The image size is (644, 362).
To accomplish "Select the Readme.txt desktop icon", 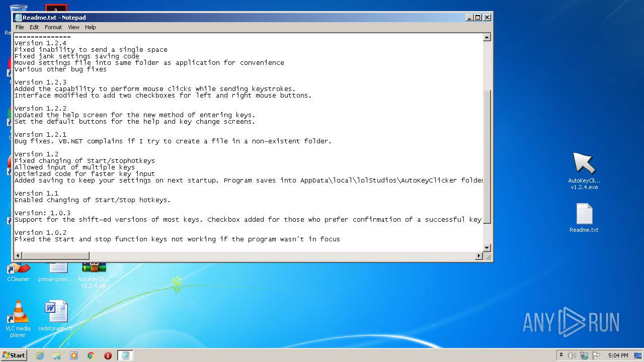I will click(x=584, y=218).
